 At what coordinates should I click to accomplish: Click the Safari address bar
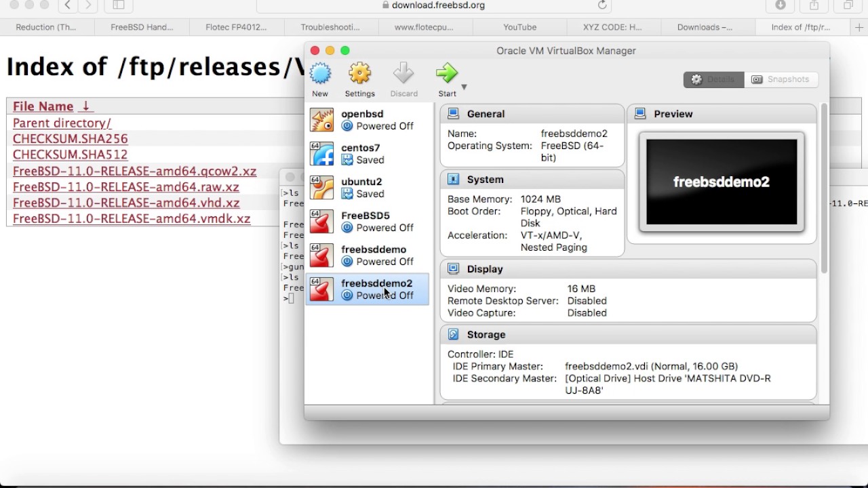(x=434, y=5)
